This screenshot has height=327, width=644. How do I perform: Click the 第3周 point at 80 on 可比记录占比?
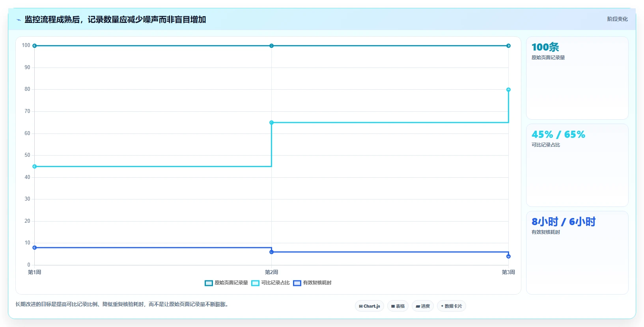(x=508, y=90)
